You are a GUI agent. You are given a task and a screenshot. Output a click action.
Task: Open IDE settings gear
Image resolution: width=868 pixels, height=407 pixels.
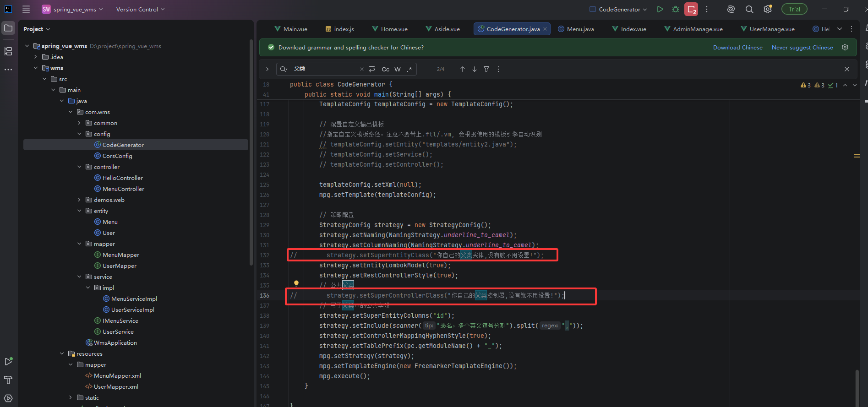[768, 9]
